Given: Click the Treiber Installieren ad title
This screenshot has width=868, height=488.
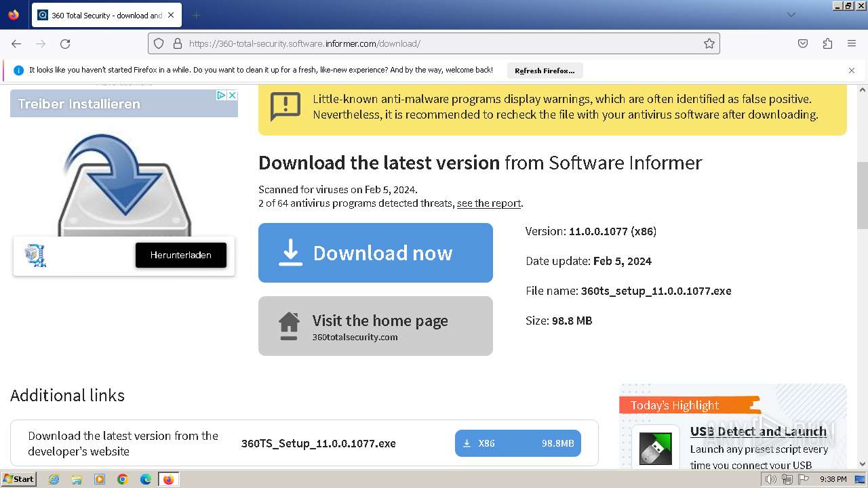Looking at the screenshot, I should [79, 104].
